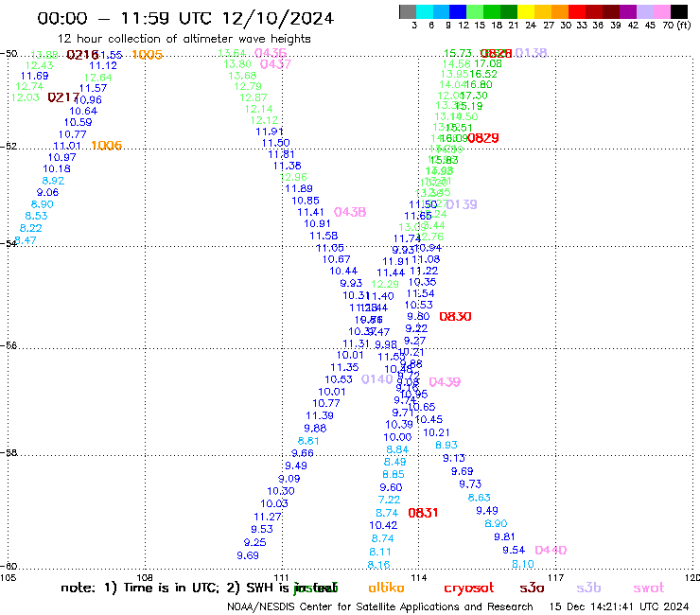
Task: Click the s3a legend label
Action: [x=532, y=588]
